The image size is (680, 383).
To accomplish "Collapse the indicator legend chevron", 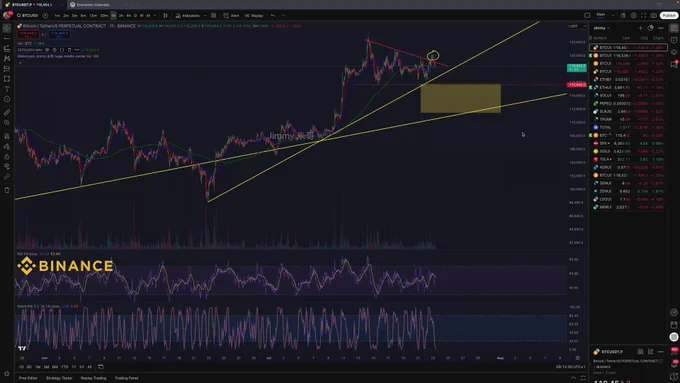I will (x=20, y=63).
